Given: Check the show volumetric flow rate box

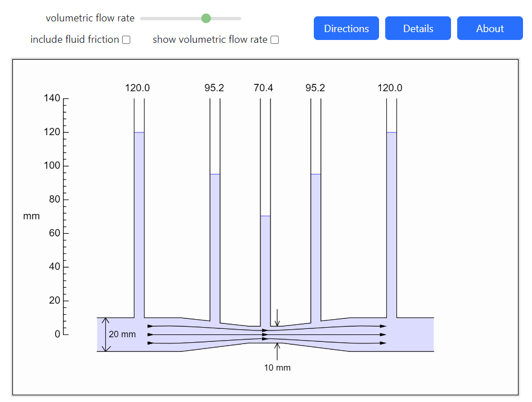Looking at the screenshot, I should pos(274,40).
